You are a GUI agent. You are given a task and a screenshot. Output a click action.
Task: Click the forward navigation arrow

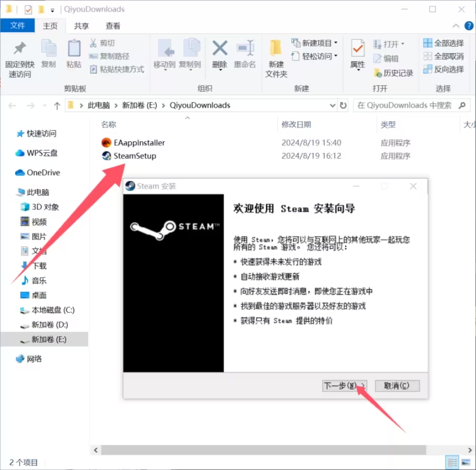30,106
